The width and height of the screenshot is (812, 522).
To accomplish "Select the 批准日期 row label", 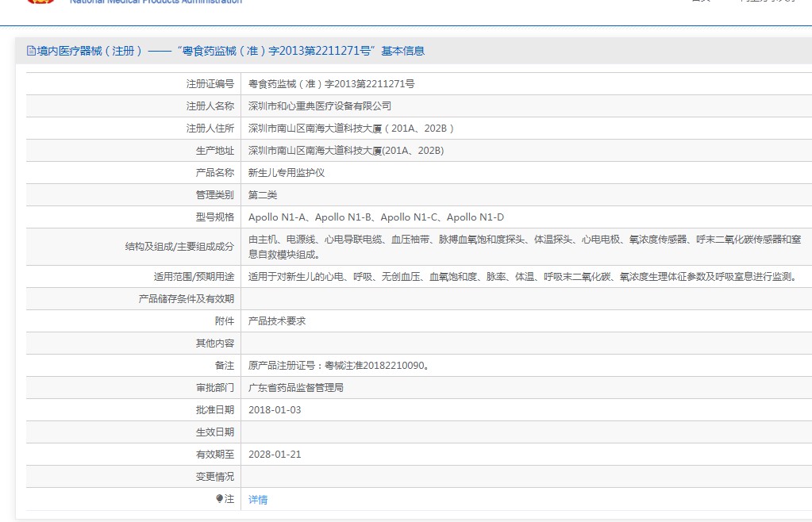I will (x=215, y=410).
